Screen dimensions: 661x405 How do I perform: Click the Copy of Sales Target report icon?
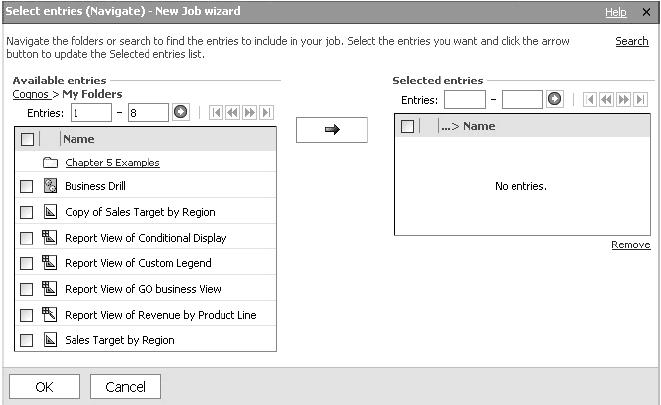(50, 212)
